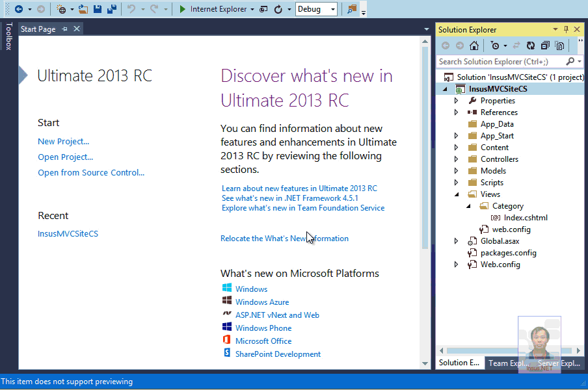Click the Navigate Backward toolbar icon
The height and width of the screenshot is (390, 588).
coord(19,9)
